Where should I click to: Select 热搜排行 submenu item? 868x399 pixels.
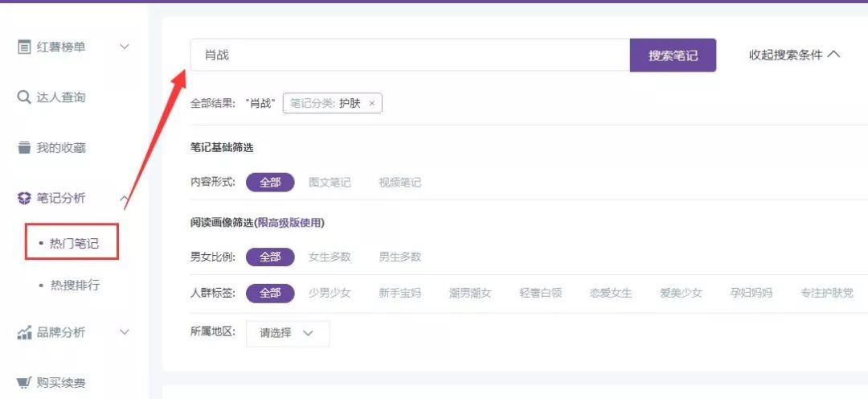click(x=75, y=286)
